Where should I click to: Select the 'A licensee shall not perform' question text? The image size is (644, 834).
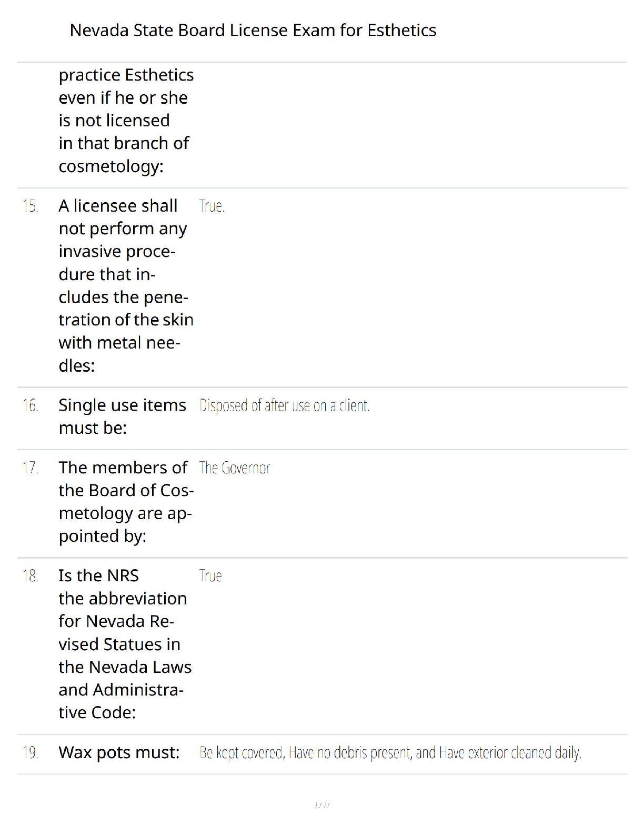pyautogui.click(x=126, y=285)
